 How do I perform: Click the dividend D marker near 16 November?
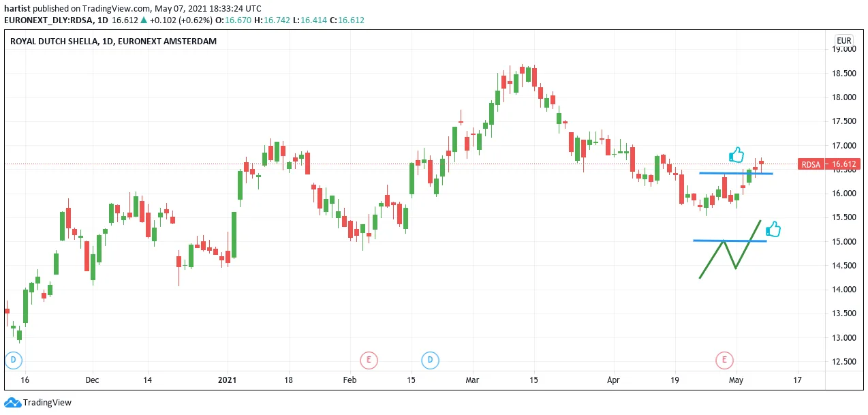[14, 360]
